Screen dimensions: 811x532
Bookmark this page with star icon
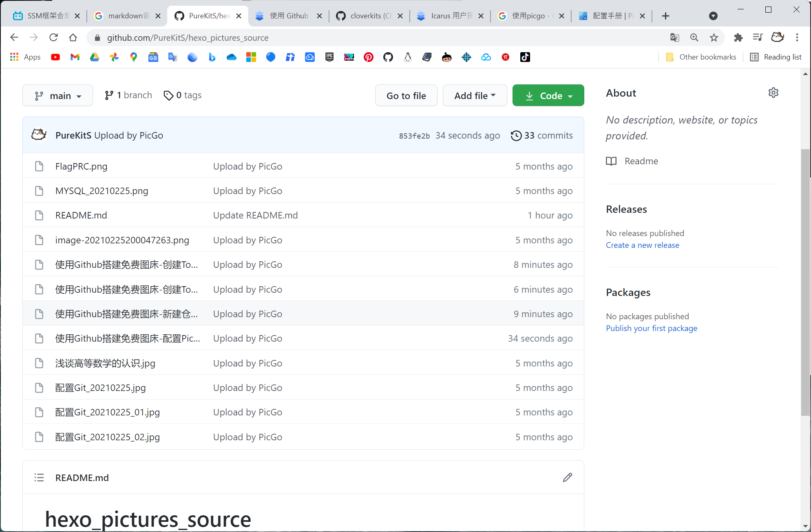[x=714, y=38]
